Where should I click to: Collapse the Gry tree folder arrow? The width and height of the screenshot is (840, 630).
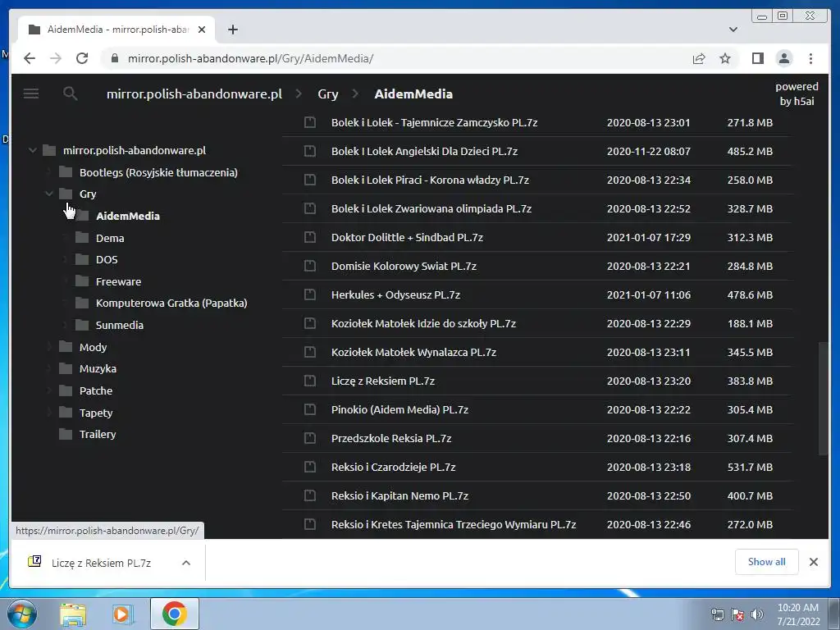point(49,194)
